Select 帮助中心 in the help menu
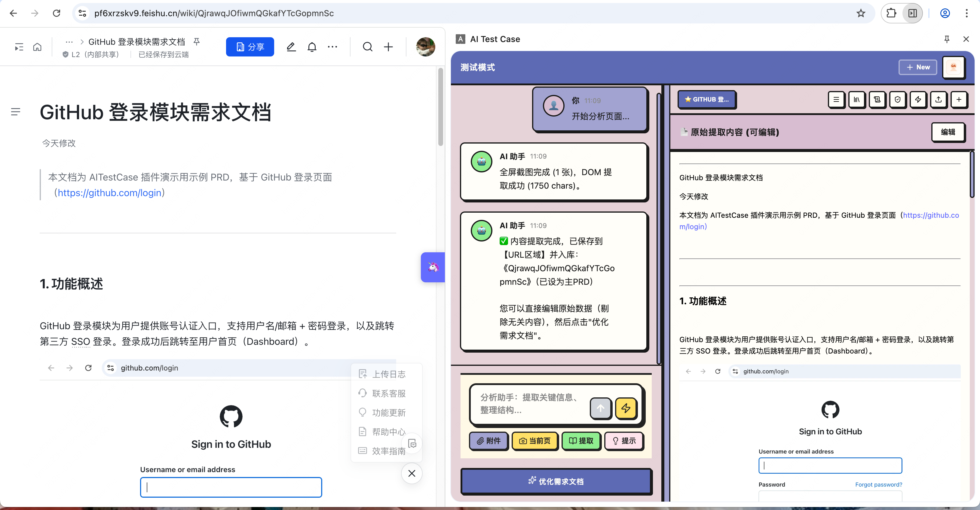Screen dimensions: 980x510 pos(383,432)
